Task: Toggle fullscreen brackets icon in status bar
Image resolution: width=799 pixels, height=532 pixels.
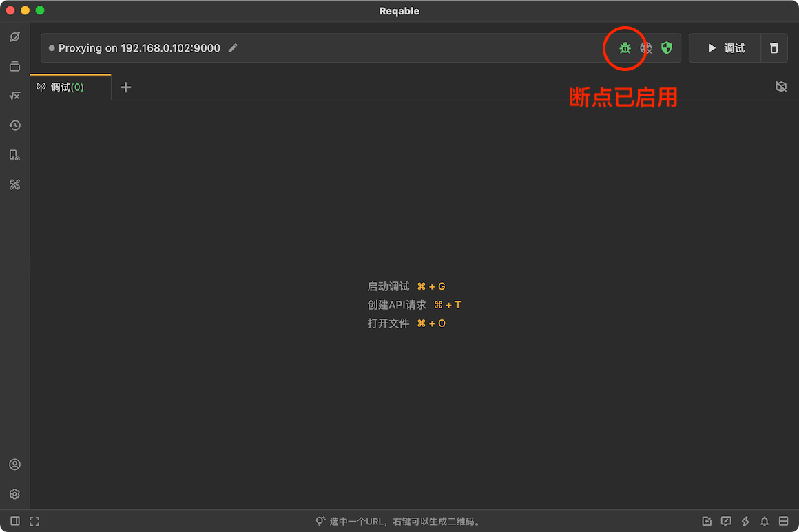Action: [34, 521]
